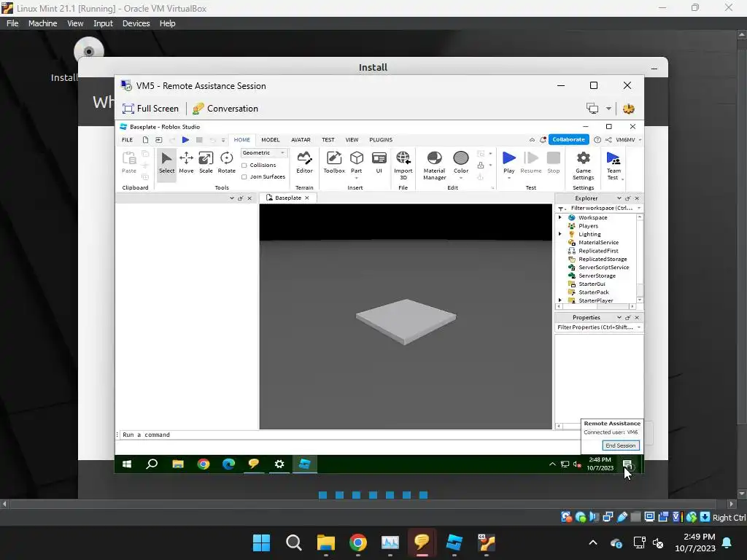Click the Collaborate button
Screen dimensions: 747x560
[x=568, y=139]
